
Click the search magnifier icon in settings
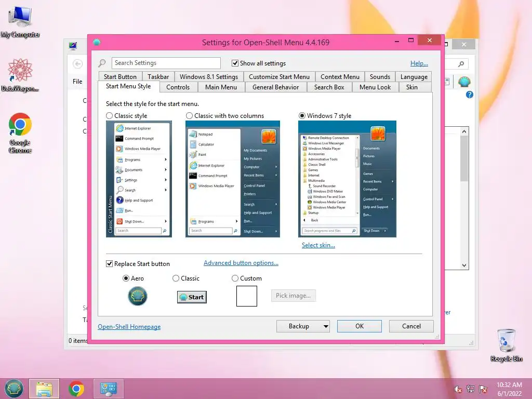[x=102, y=63]
